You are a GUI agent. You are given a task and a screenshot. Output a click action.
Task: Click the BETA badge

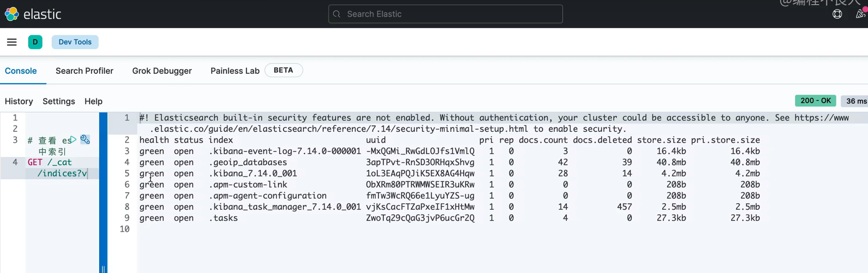click(x=283, y=70)
